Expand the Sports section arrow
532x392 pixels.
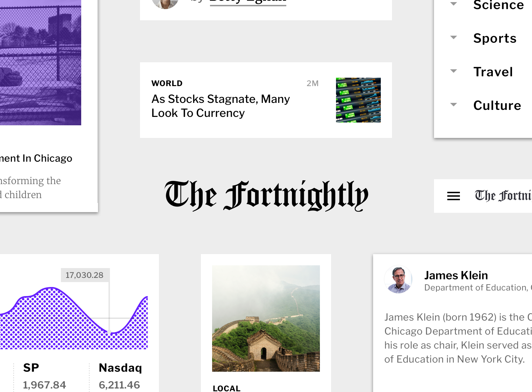pyautogui.click(x=453, y=37)
